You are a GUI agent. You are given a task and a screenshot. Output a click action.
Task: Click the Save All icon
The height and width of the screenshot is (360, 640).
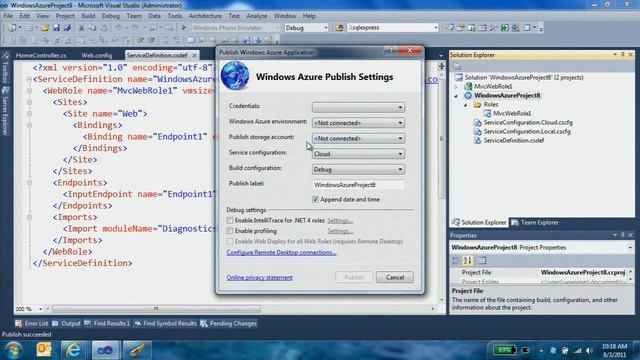[67, 28]
